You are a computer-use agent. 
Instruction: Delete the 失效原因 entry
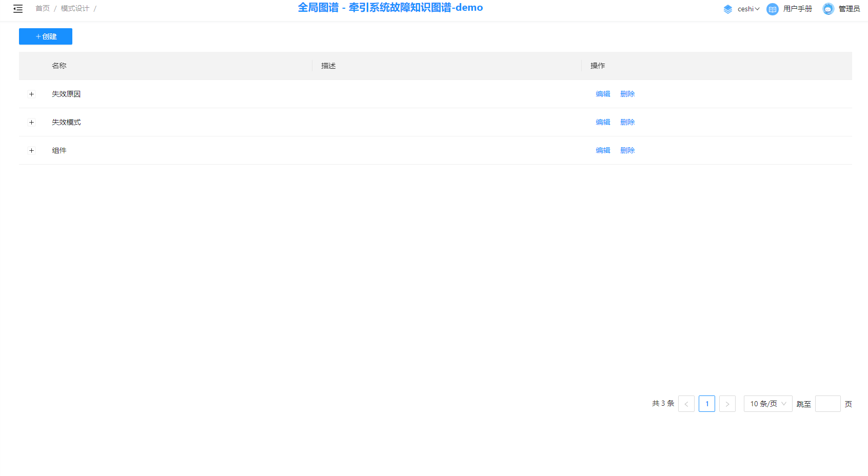(x=627, y=94)
